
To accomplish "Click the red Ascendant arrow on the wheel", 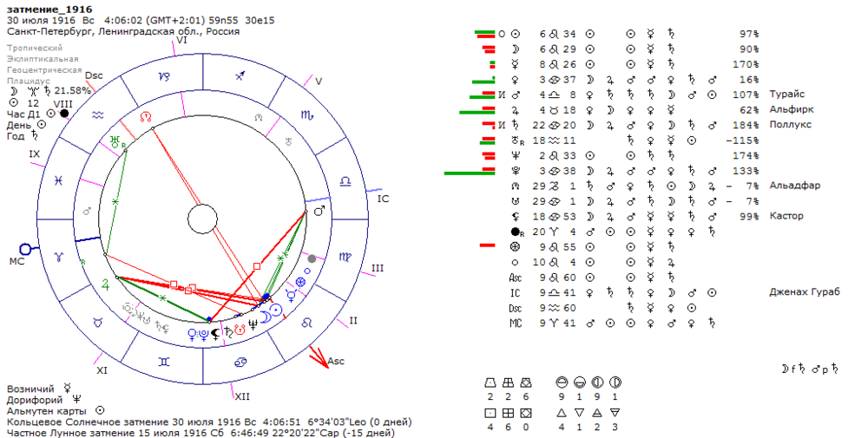I will [319, 357].
